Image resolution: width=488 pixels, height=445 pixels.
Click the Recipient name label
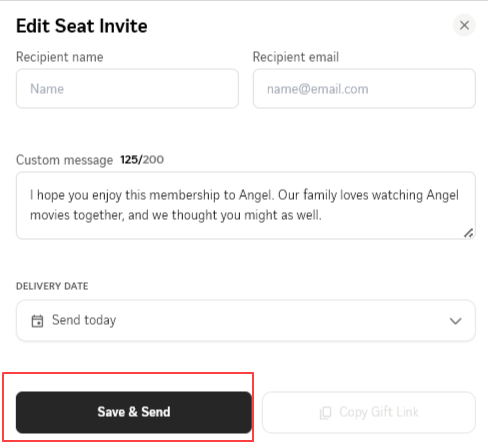point(60,57)
